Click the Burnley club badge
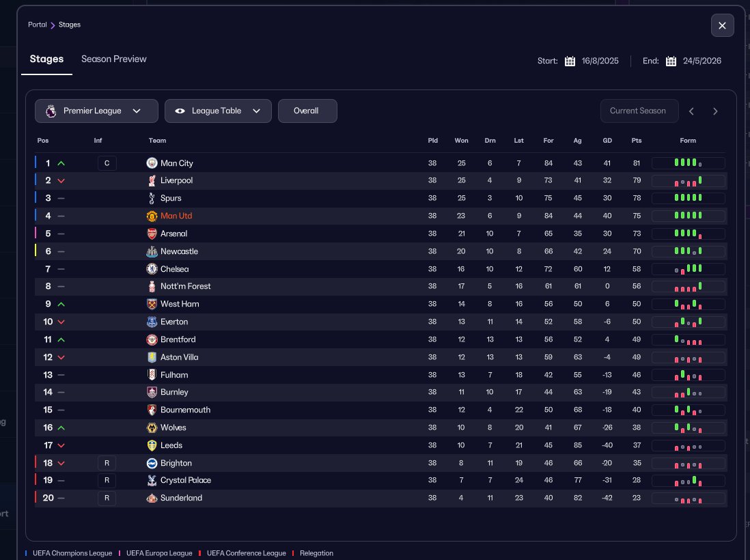This screenshot has height=560, width=750. pos(152,392)
